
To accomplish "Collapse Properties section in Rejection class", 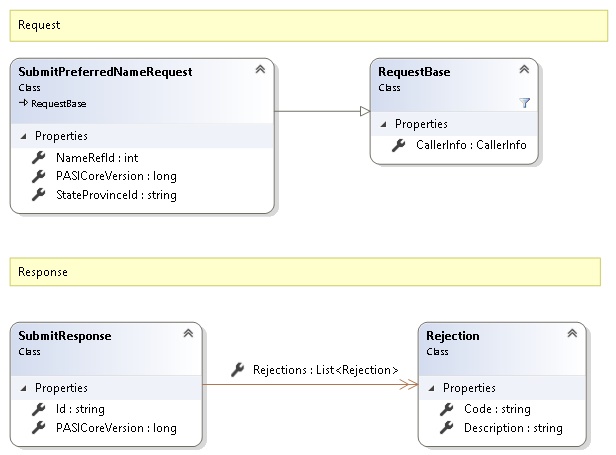I will (432, 388).
